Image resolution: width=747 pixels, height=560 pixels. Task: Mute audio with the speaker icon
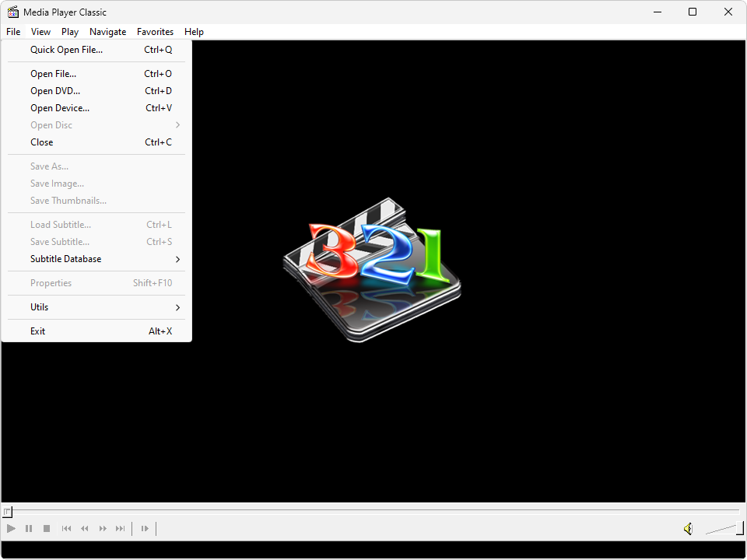688,529
